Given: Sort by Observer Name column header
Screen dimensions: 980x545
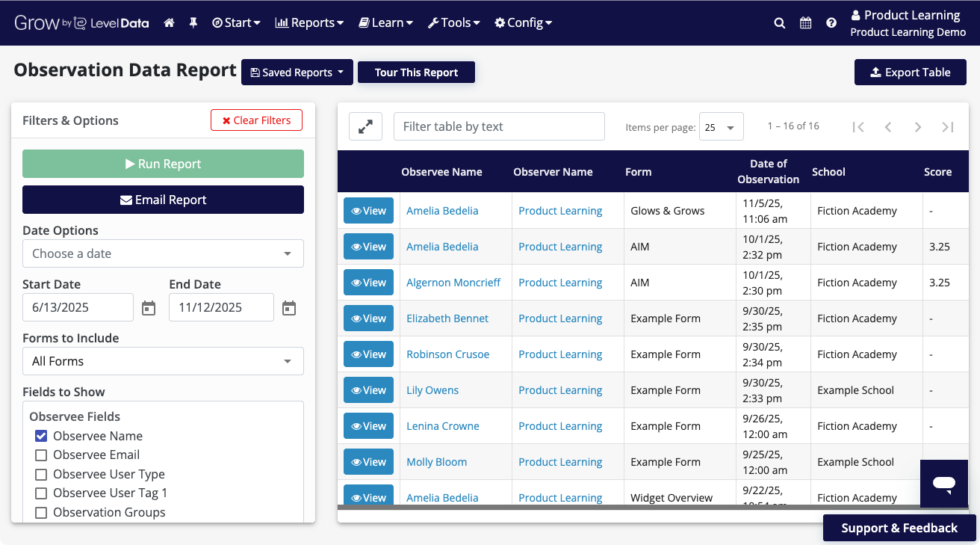Looking at the screenshot, I should coord(553,172).
